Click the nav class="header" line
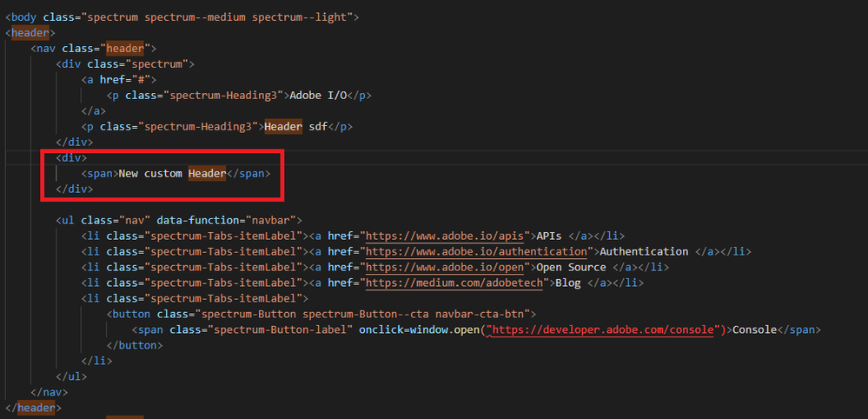 click(x=94, y=49)
